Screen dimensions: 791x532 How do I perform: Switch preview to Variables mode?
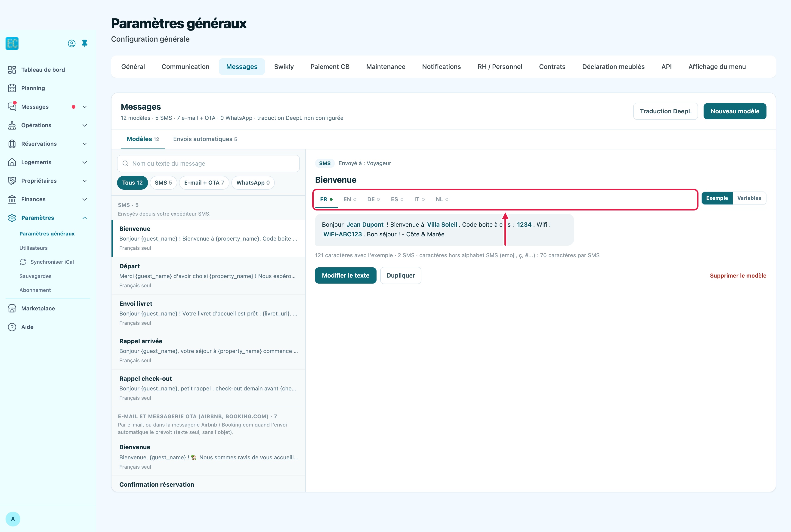point(749,198)
